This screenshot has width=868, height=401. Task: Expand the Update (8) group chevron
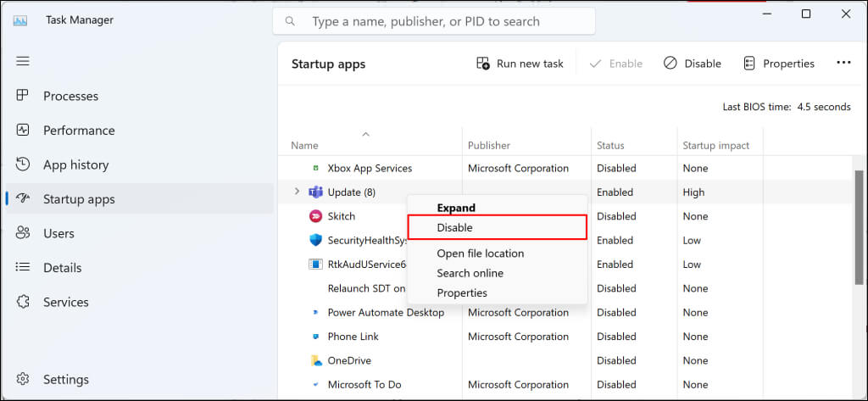(297, 192)
